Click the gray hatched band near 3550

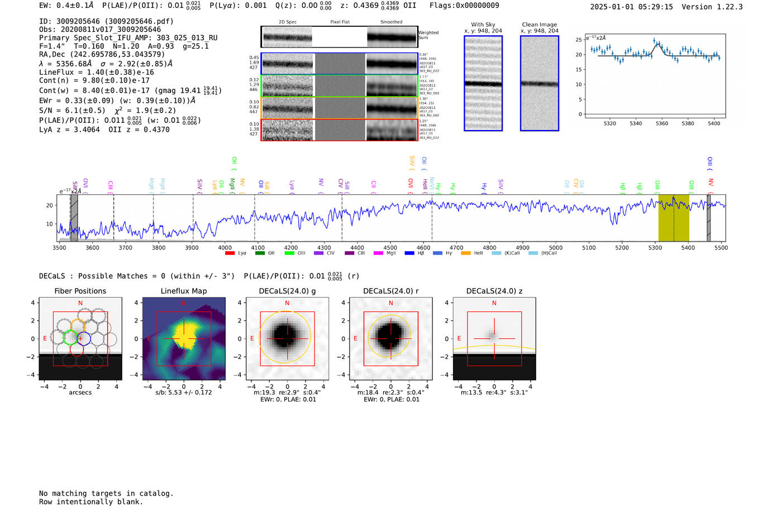74,218
